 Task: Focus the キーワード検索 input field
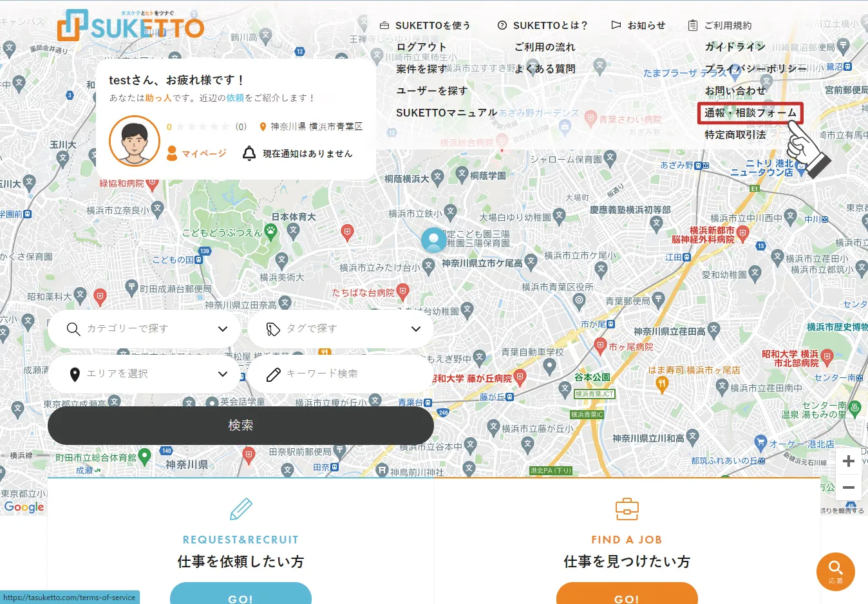pyautogui.click(x=340, y=373)
